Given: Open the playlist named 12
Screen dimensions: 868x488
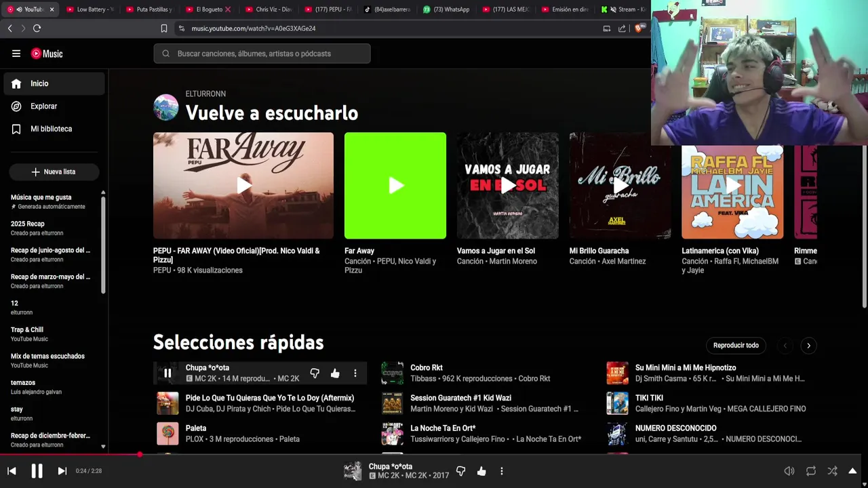Looking at the screenshot, I should pos(52,307).
